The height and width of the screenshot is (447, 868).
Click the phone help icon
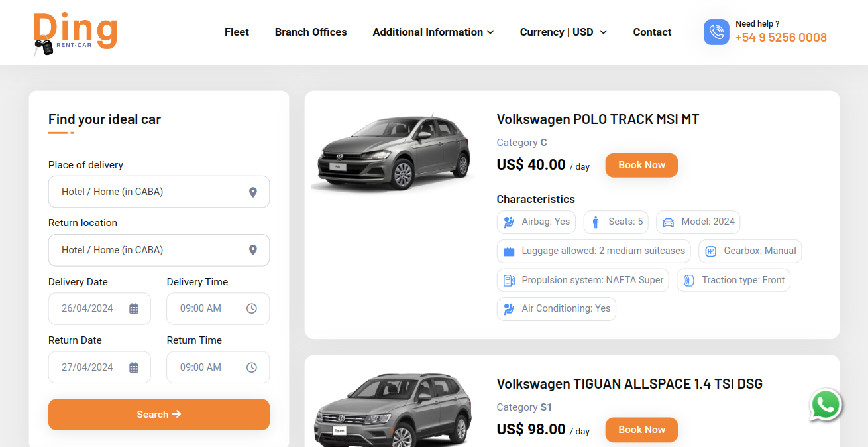pos(716,32)
